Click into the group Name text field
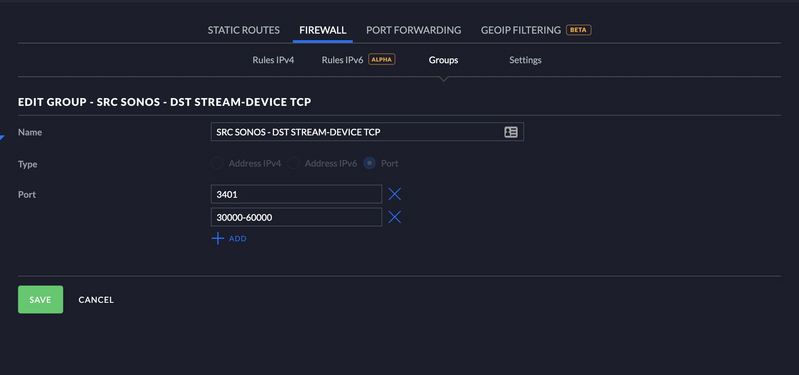This screenshot has height=375, width=799. pos(367,132)
